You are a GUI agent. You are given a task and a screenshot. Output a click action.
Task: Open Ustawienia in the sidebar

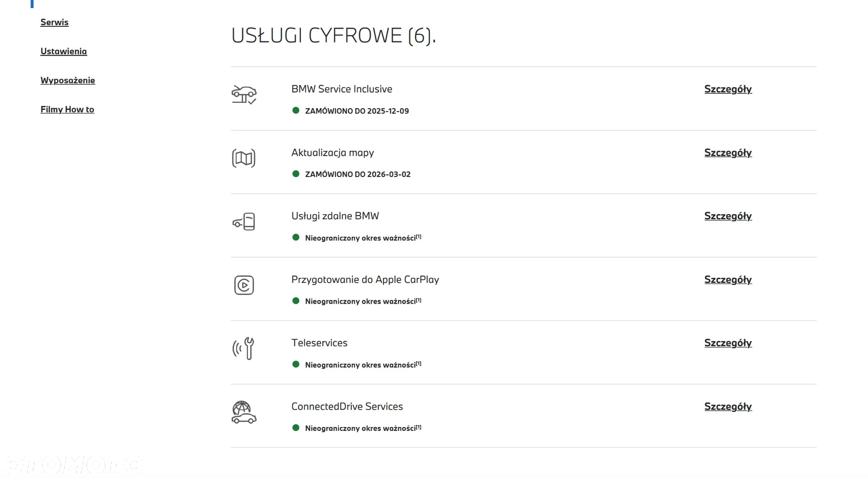tap(64, 51)
